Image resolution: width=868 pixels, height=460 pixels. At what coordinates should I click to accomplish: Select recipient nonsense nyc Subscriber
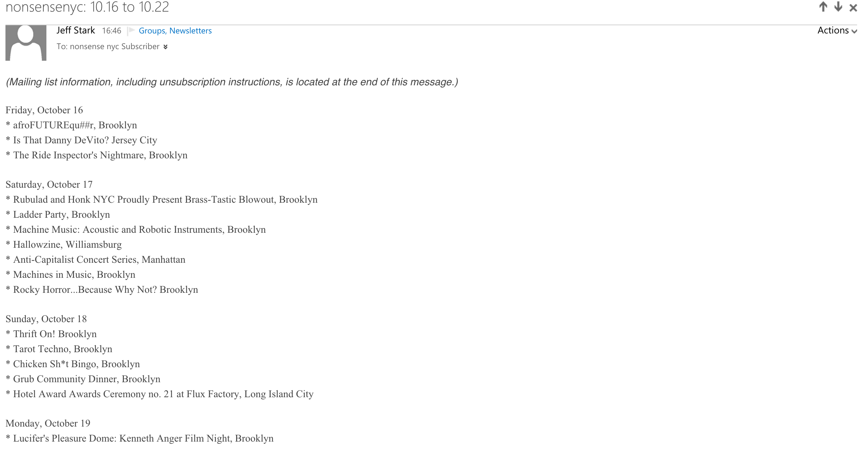114,46
